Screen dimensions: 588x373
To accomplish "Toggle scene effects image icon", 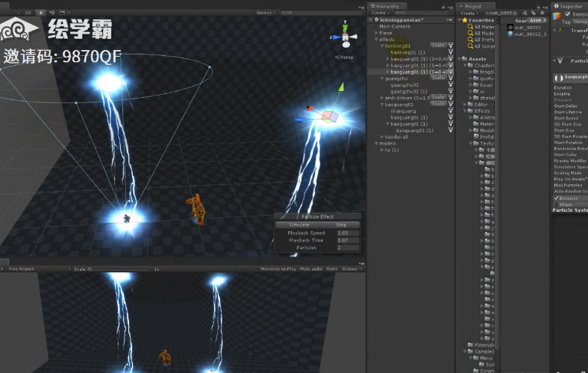I will tap(62, 13).
